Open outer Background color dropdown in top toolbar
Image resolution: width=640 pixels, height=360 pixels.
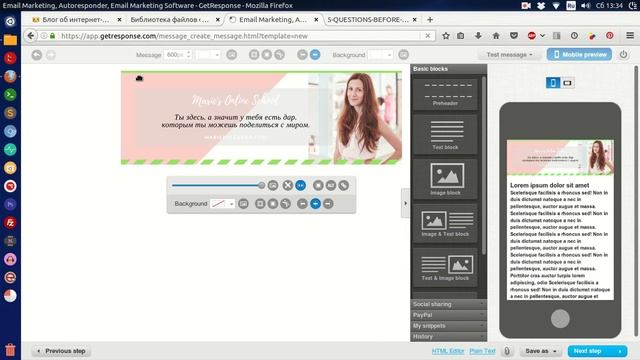click(x=380, y=55)
